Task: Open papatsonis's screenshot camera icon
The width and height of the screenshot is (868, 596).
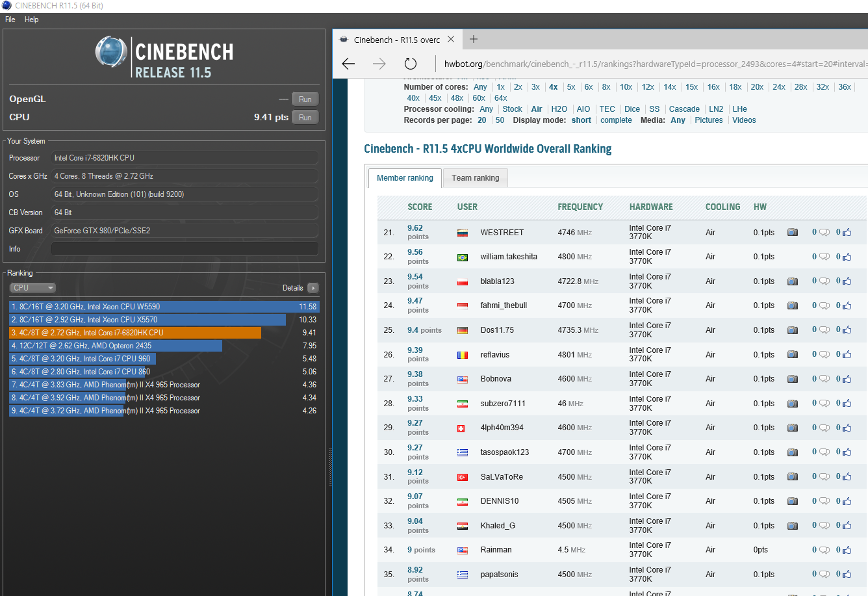Action: (x=793, y=575)
